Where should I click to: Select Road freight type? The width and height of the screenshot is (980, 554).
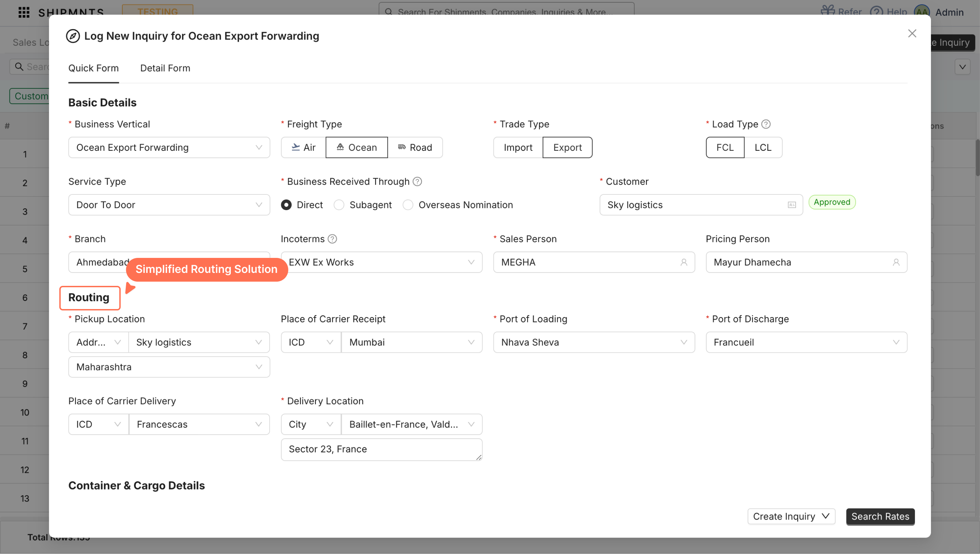415,147
